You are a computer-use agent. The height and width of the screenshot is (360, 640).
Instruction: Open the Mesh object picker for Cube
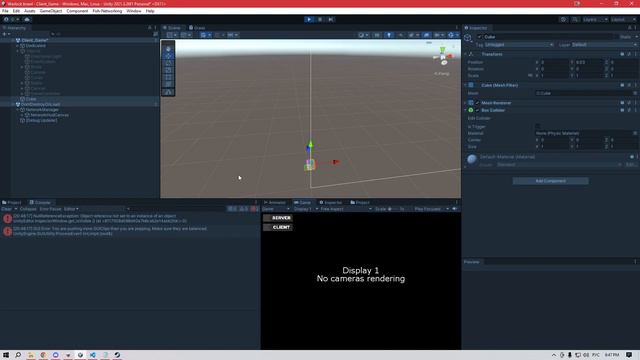click(x=635, y=93)
